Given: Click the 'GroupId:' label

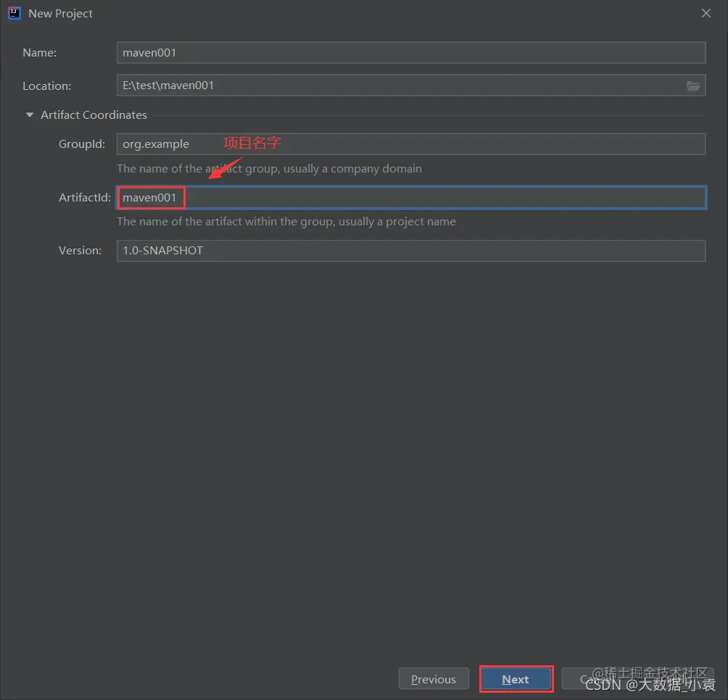Looking at the screenshot, I should point(82,143).
